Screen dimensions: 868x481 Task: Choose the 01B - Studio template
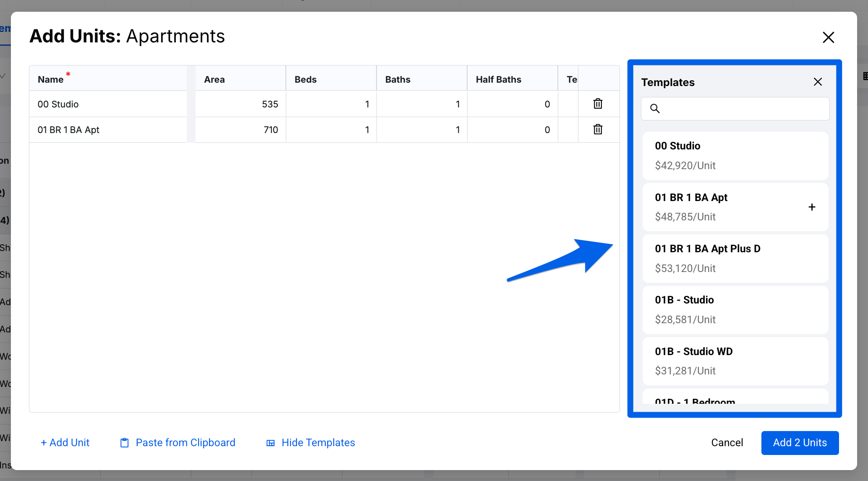(735, 310)
